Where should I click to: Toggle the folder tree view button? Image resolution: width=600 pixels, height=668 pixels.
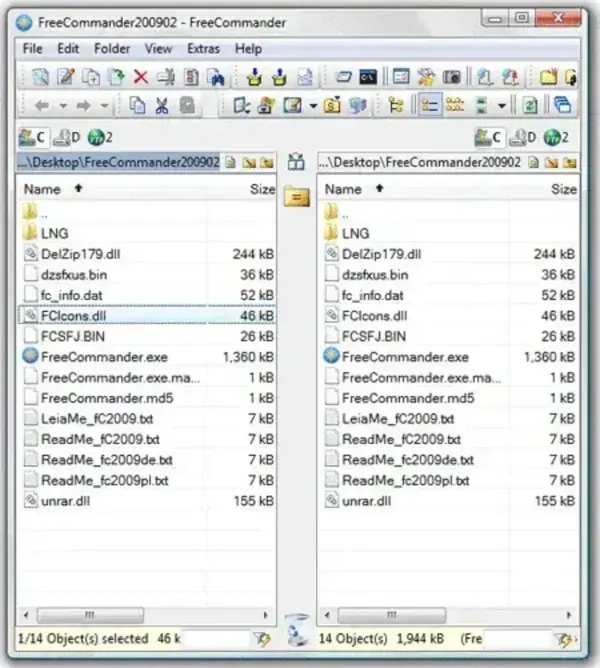click(x=396, y=105)
